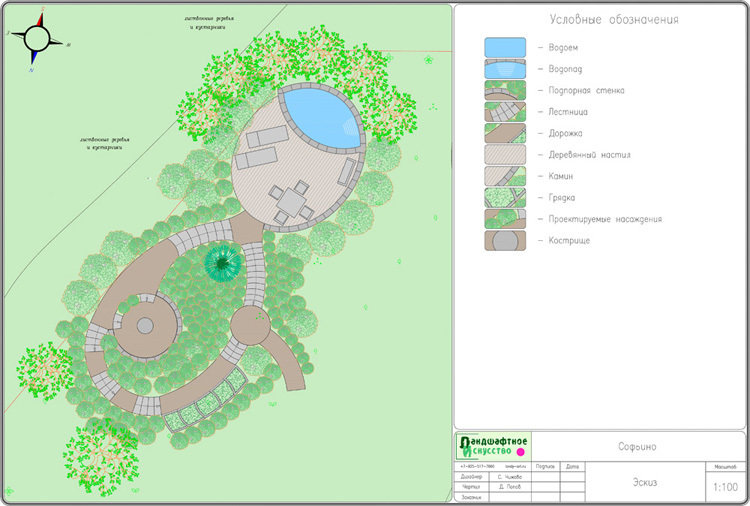Click the Проектируемые насаждения legend label

click(x=600, y=219)
